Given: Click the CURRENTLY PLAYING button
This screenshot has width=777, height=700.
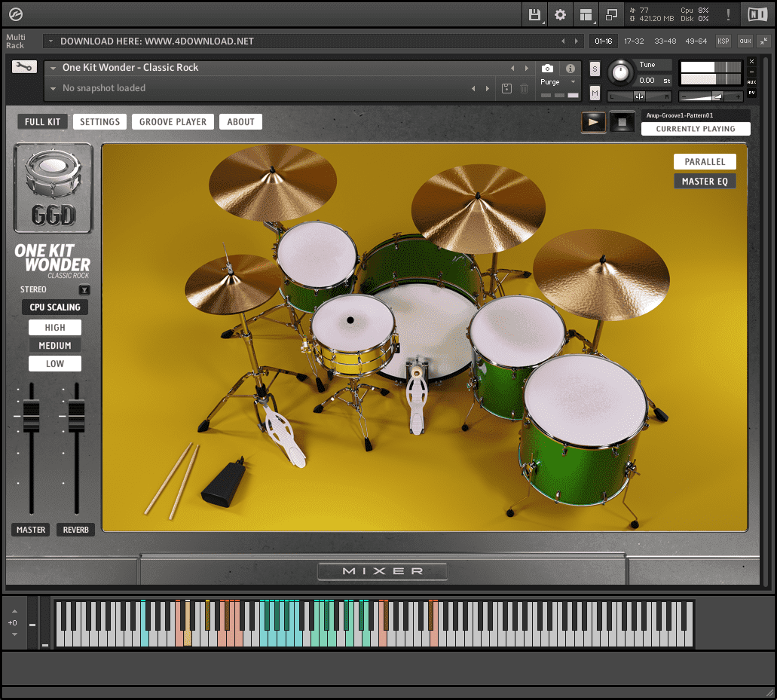Looking at the screenshot, I should coord(696,129).
